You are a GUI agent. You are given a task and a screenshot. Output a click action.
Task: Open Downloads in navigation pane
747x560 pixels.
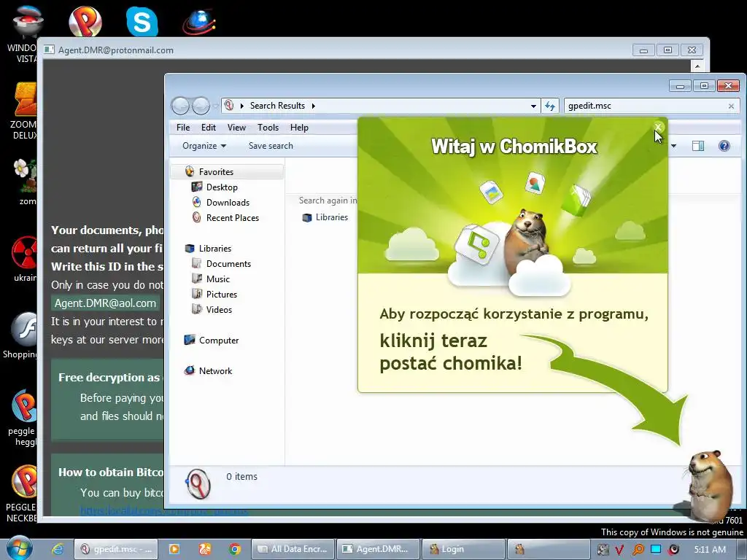[x=228, y=203]
